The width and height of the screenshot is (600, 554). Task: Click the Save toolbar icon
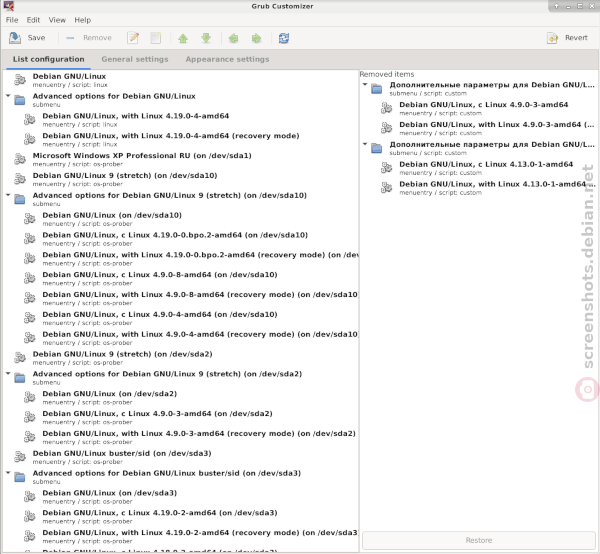pos(15,38)
